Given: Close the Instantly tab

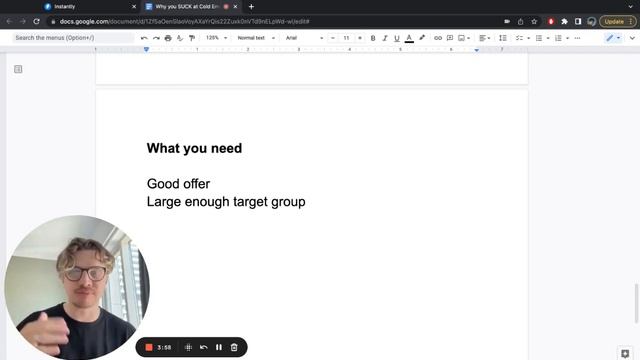Looking at the screenshot, I should click(x=134, y=7).
